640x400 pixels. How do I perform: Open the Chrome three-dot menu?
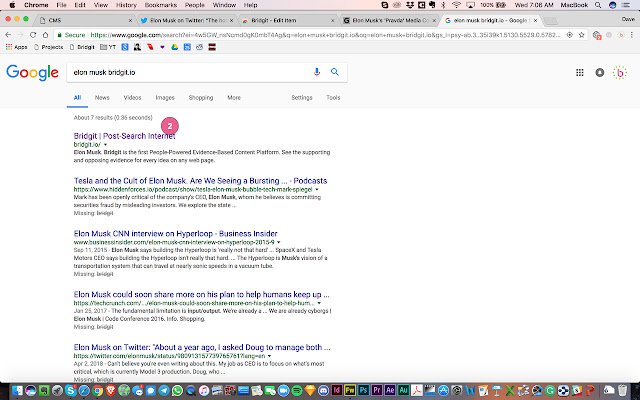click(x=632, y=35)
